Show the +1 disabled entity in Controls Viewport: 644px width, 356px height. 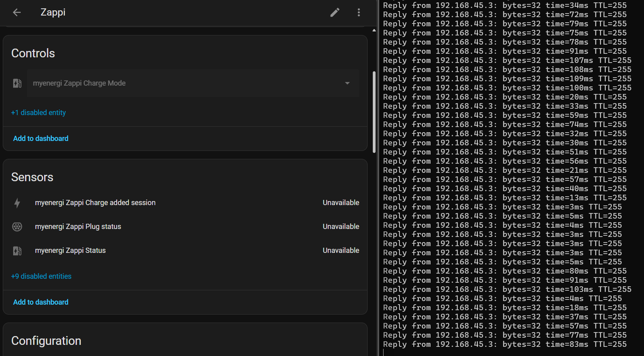pyautogui.click(x=39, y=113)
